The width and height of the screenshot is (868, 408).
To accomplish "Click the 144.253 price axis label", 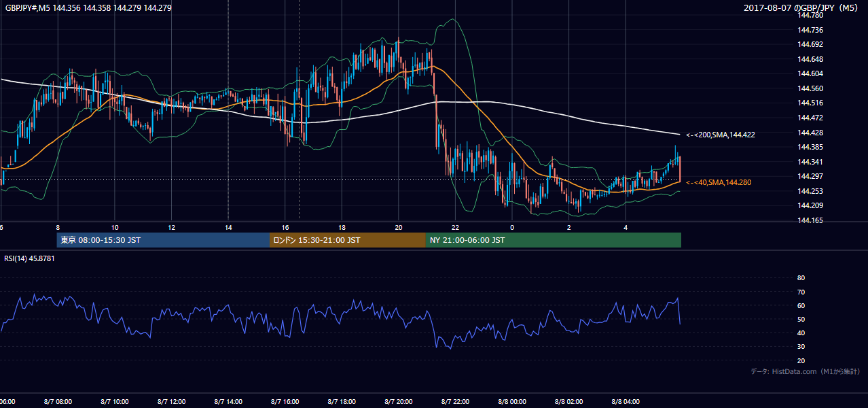I will 810,191.
